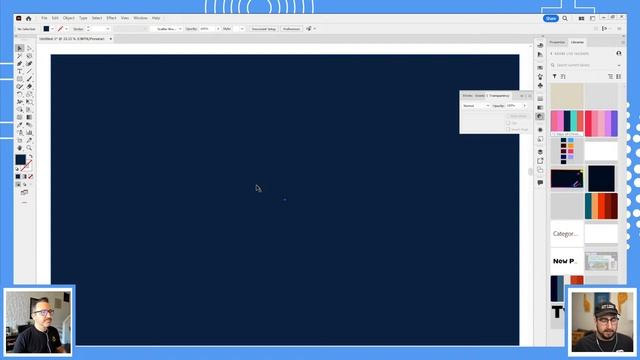640x360 pixels.
Task: Select the teal-orange color theme in Libraries
Action: 601,206
